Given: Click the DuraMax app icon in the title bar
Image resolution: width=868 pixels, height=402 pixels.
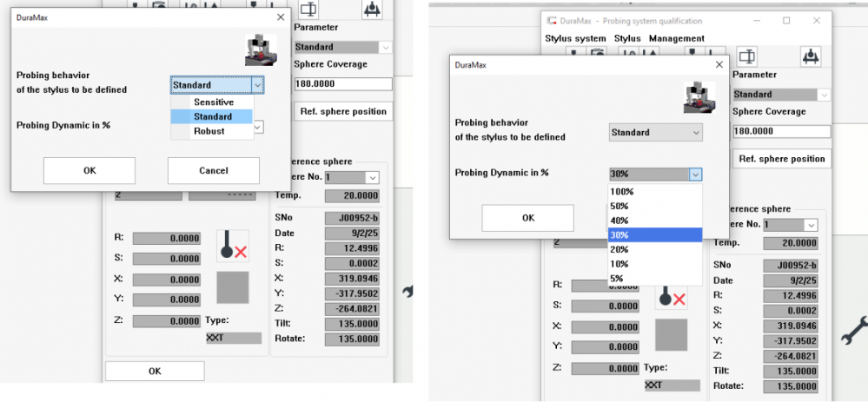Looking at the screenshot, I should [551, 21].
